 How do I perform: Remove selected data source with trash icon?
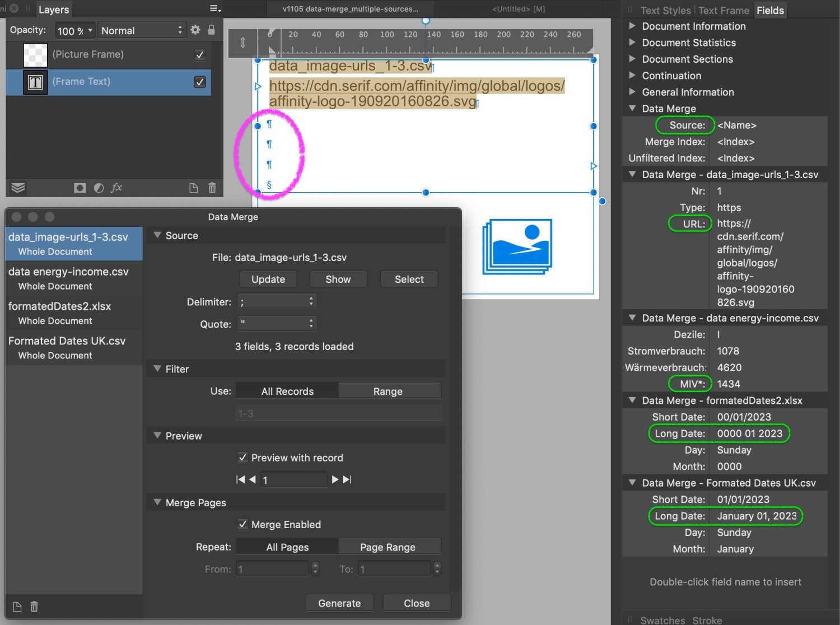click(34, 607)
